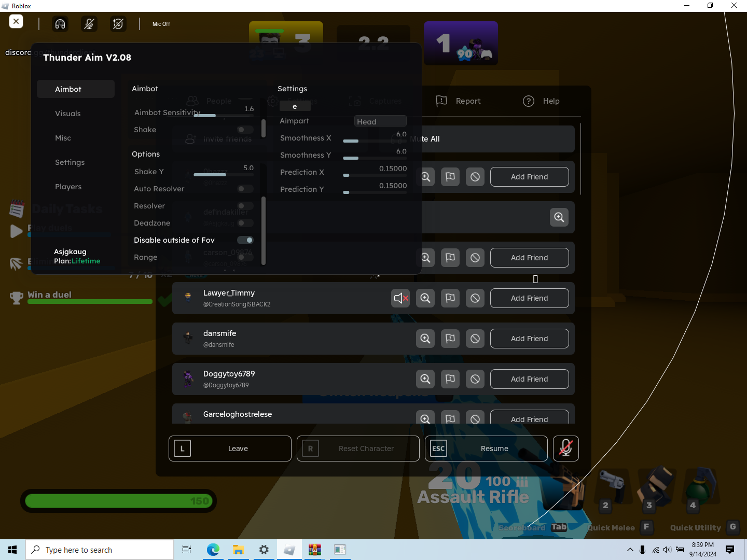747x560 pixels.
Task: Click the aimbot keybind 'e' field
Action: 295,106
